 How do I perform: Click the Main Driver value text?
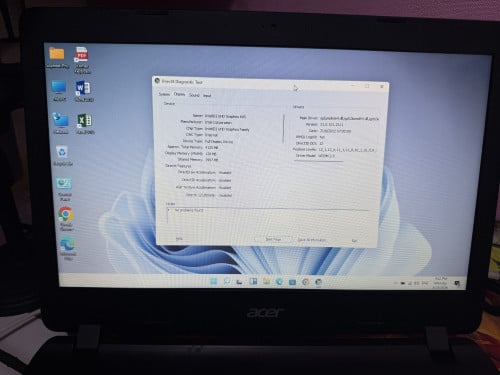click(x=349, y=118)
